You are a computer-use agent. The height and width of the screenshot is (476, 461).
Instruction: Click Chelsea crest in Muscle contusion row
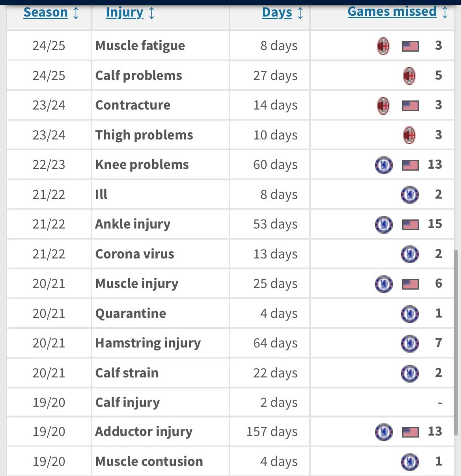(410, 462)
